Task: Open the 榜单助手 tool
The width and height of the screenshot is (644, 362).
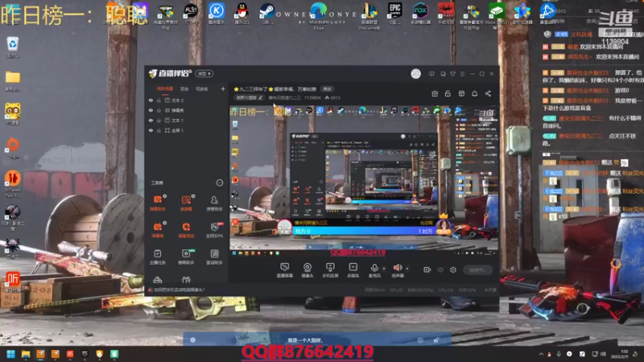Action: [x=186, y=257]
